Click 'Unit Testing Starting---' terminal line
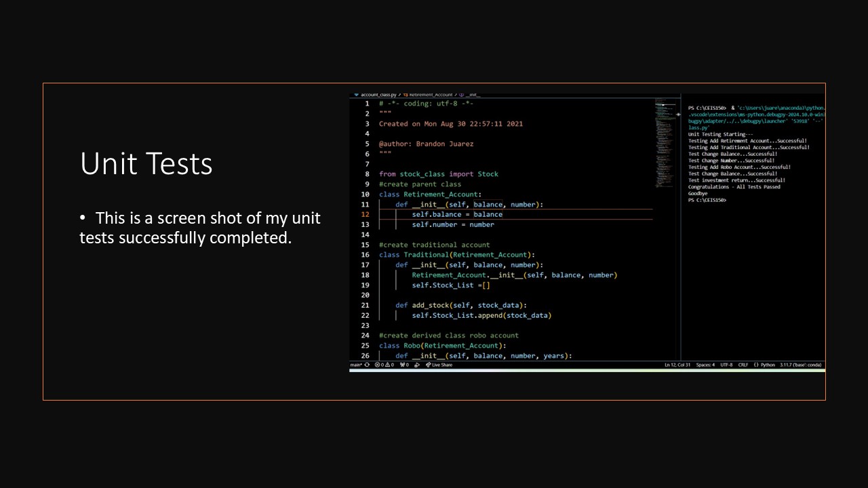 pos(720,134)
